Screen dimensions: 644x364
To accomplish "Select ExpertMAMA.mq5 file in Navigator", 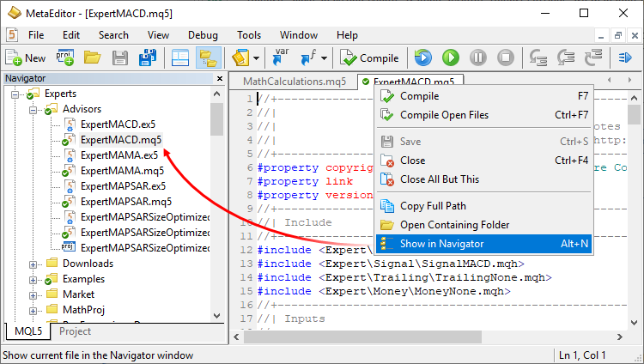I will [122, 171].
